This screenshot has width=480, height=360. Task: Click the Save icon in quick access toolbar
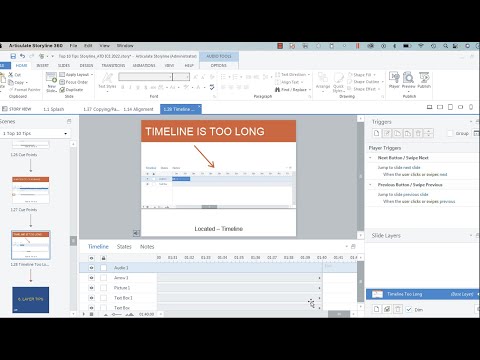pyautogui.click(x=13, y=56)
